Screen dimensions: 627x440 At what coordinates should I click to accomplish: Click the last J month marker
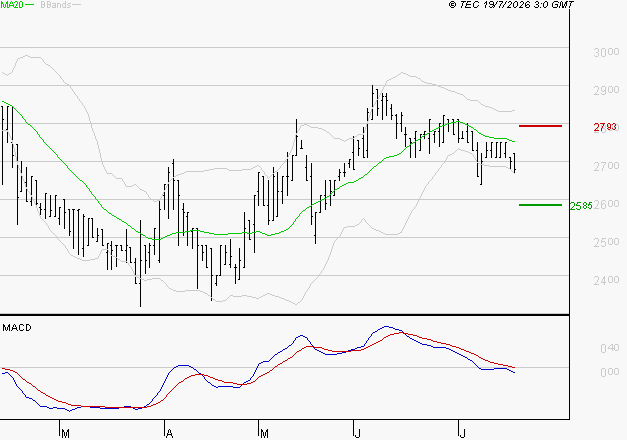[462, 433]
